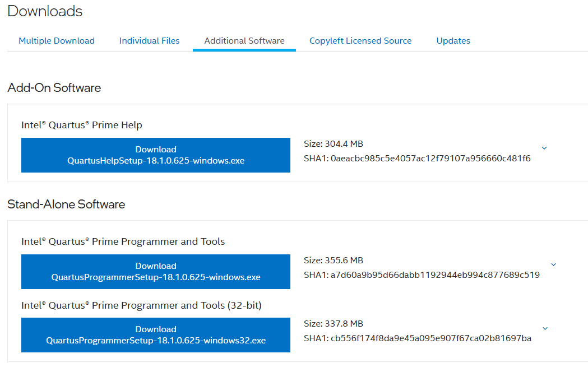Expand details for the 355.6 MB Programmer and Tools
This screenshot has width=588, height=372.
[553, 265]
